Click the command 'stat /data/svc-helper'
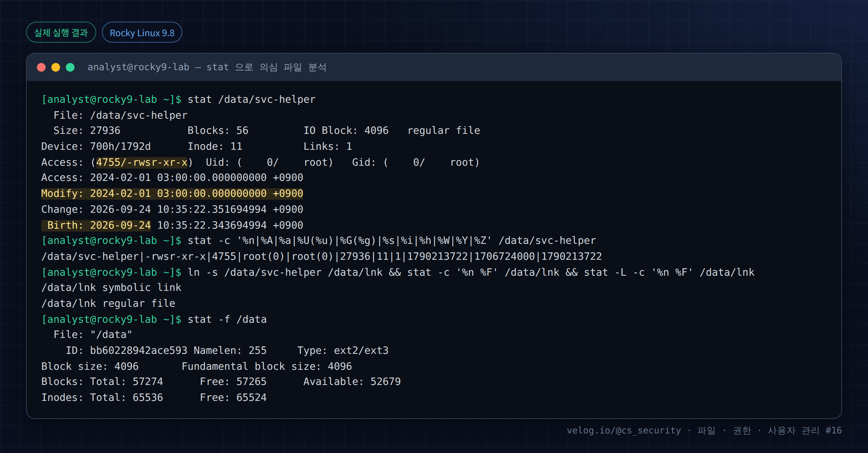 [x=251, y=100]
